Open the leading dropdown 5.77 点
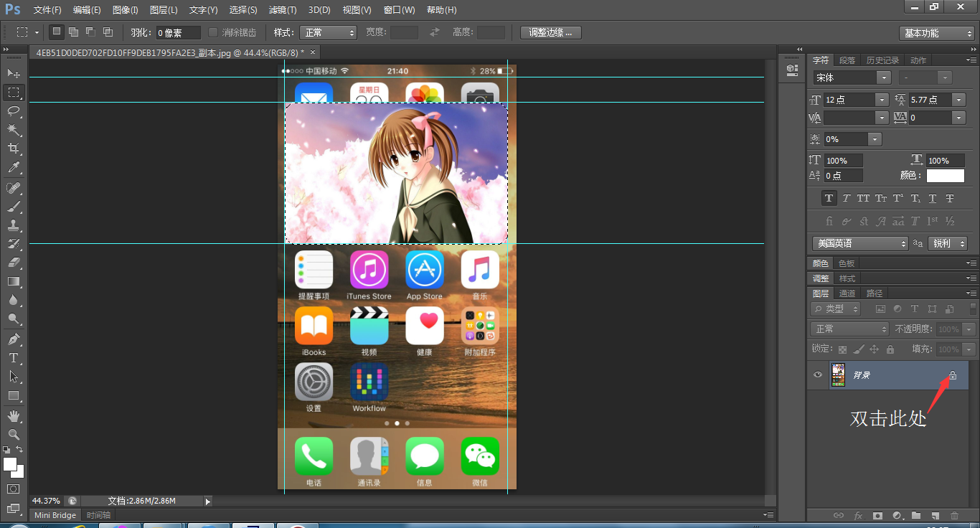The image size is (980, 528). tap(937, 100)
